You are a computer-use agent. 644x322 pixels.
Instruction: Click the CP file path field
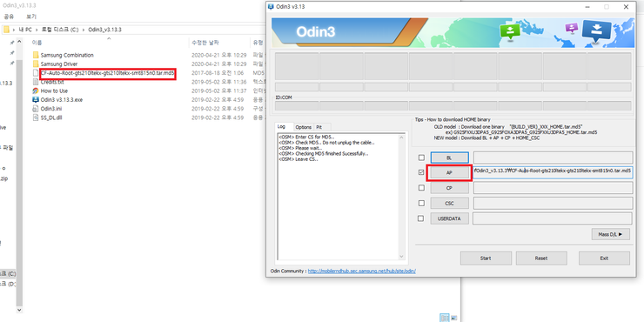pos(553,188)
